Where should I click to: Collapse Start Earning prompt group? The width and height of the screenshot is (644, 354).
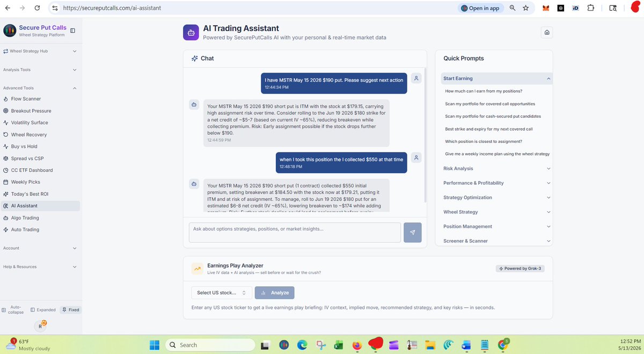pos(496,78)
